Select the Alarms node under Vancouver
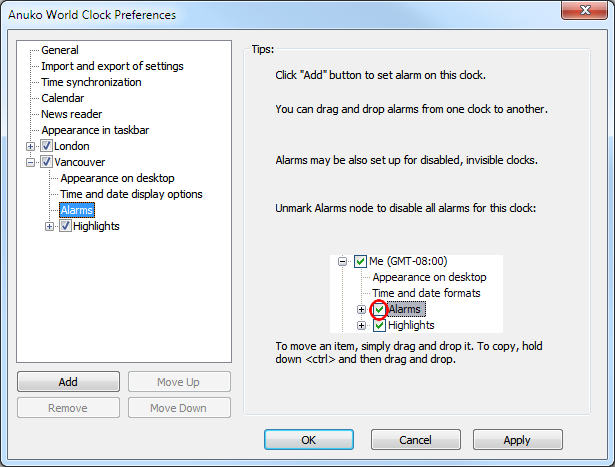Viewport: 615px width, 467px height. 77,210
